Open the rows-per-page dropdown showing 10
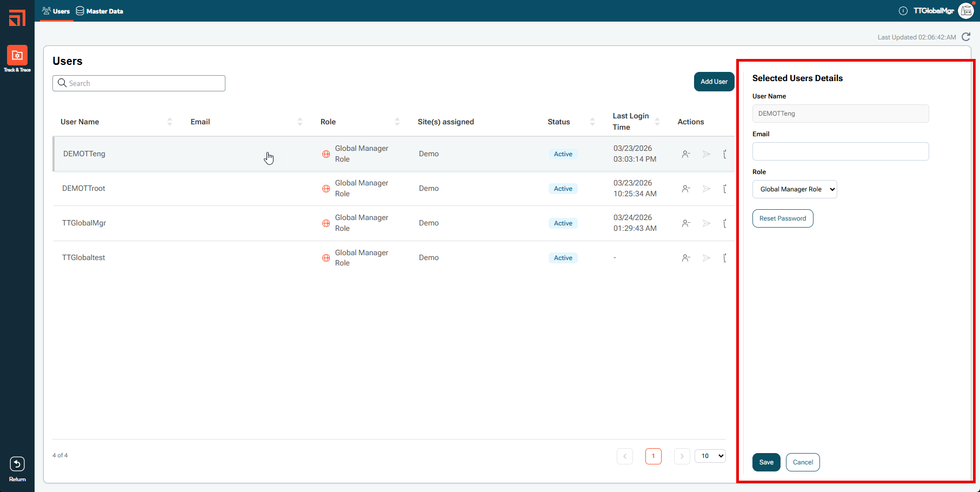980x492 pixels. pos(710,456)
